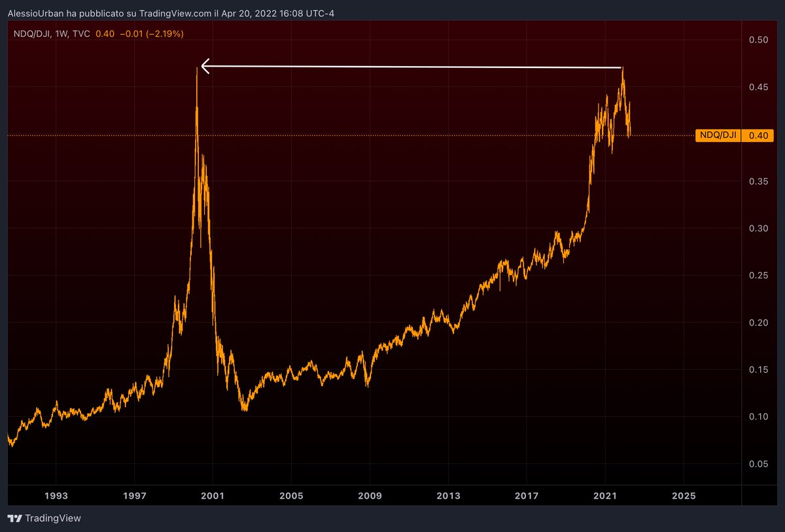Click the 0.45 price axis label

click(758, 87)
